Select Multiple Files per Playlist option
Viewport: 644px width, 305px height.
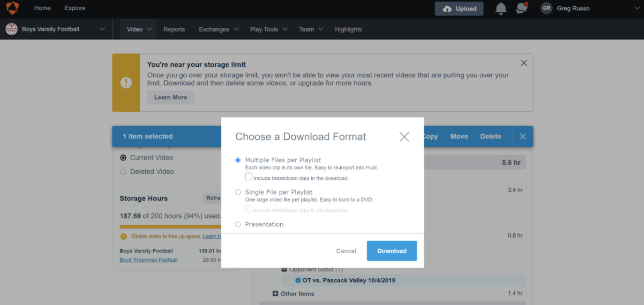[x=238, y=160]
